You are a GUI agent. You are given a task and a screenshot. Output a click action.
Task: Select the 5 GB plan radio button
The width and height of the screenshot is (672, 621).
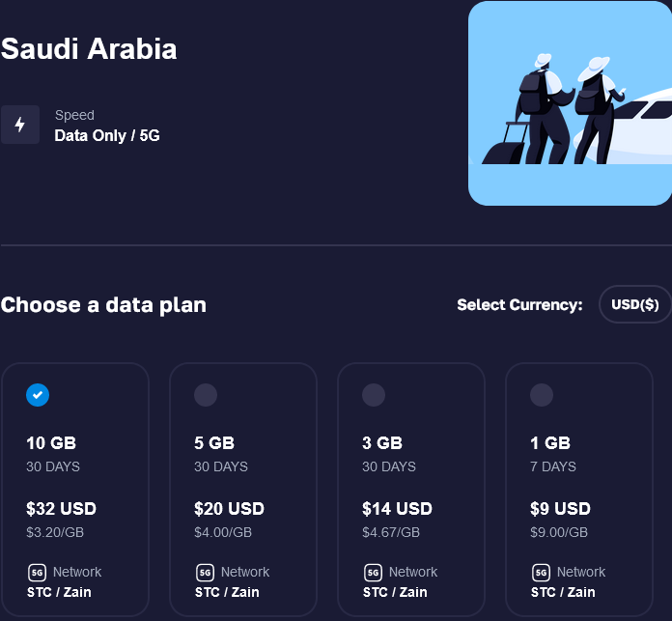coord(206,395)
